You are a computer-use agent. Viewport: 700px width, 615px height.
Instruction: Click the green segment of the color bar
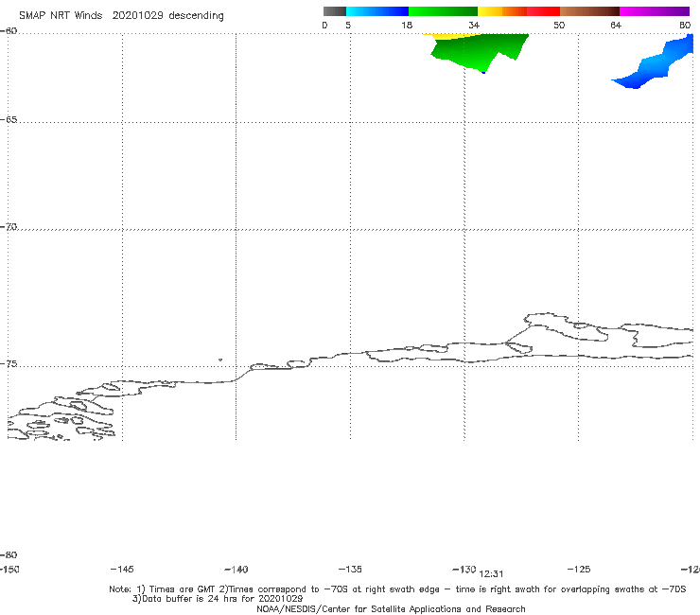pos(443,11)
